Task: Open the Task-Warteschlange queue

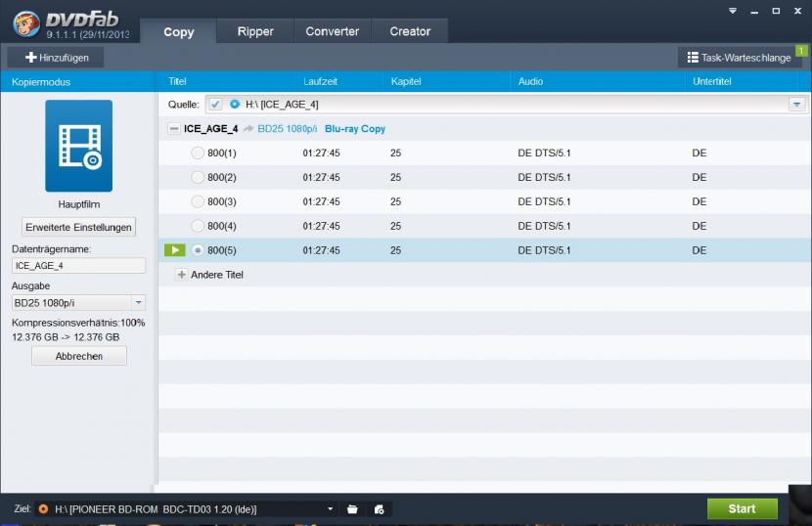Action: [x=739, y=58]
